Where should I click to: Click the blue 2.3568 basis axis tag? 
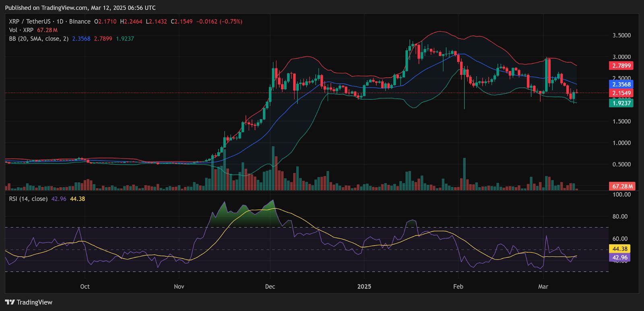tap(621, 84)
